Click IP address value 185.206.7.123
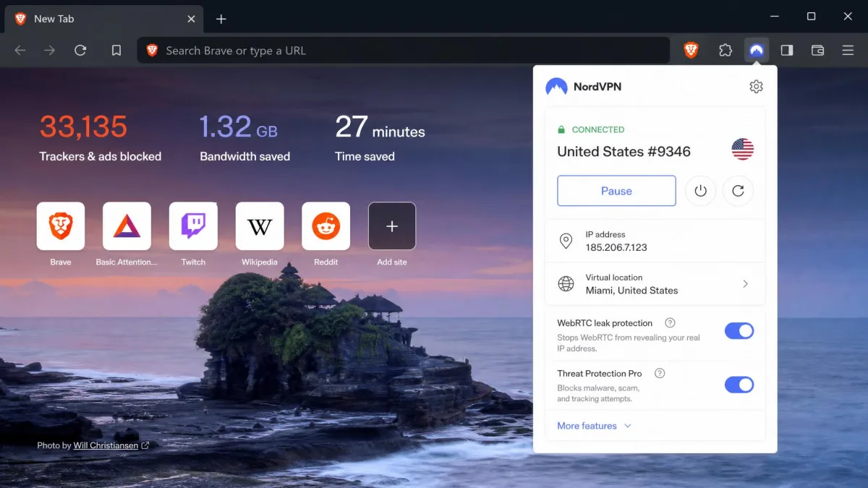The image size is (868, 488). [616, 247]
